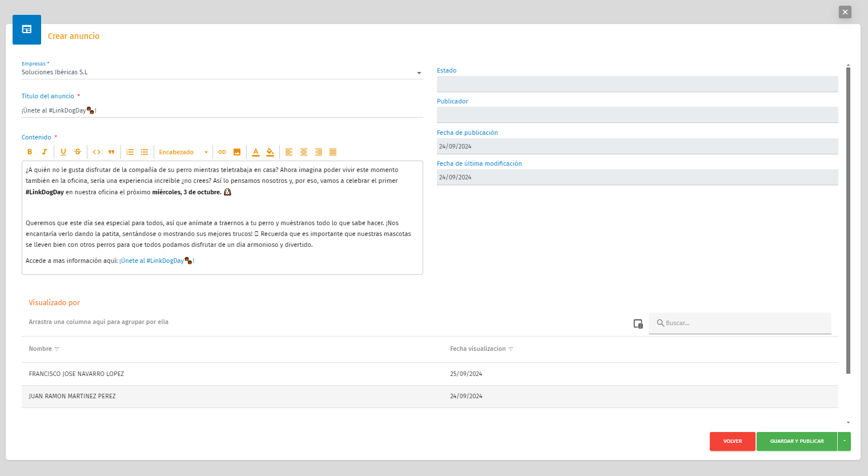Open the column chooser icon
868x476 pixels.
coord(638,323)
